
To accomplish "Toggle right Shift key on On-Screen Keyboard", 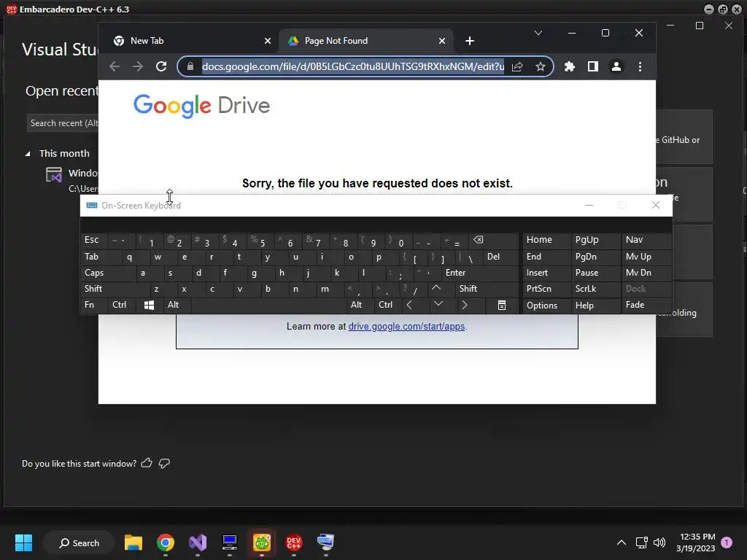I will (487, 289).
